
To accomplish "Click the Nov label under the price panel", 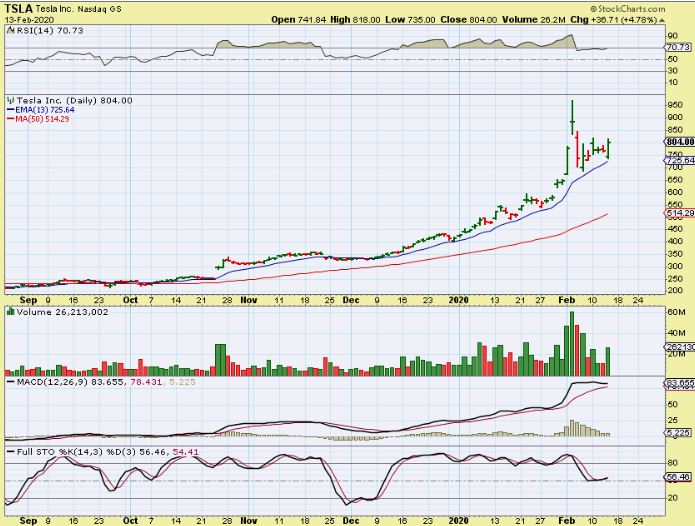I will 249,300.
